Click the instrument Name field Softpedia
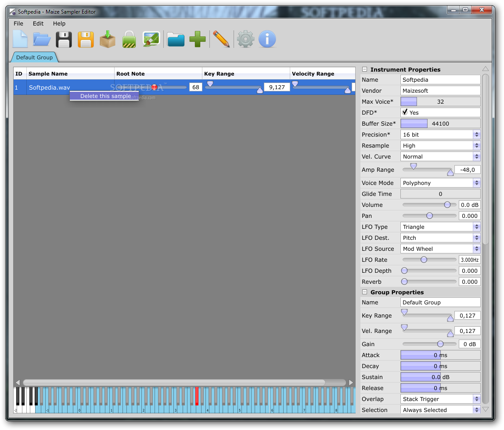The height and width of the screenshot is (430, 504). coord(440,79)
